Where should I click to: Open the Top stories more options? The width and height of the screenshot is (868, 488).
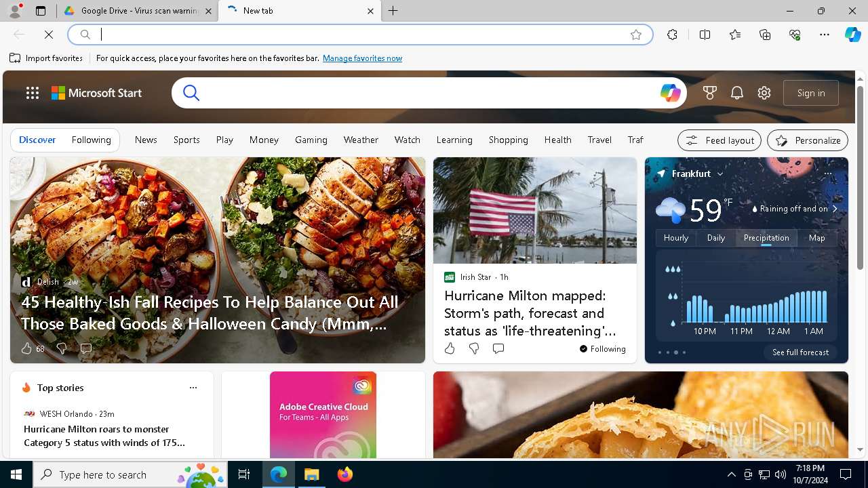[x=193, y=388]
